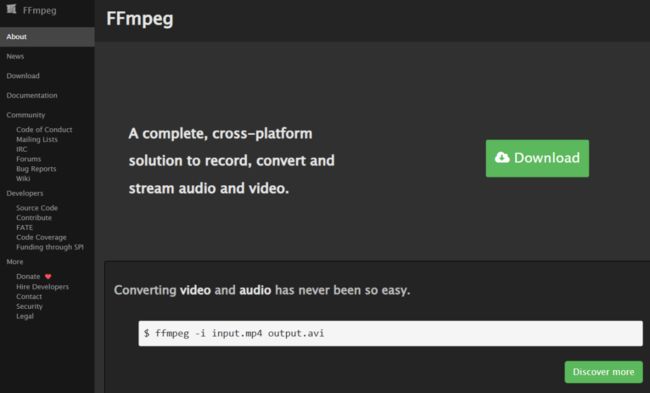The image size is (650, 393).
Task: Click the green Download button
Action: pos(537,158)
